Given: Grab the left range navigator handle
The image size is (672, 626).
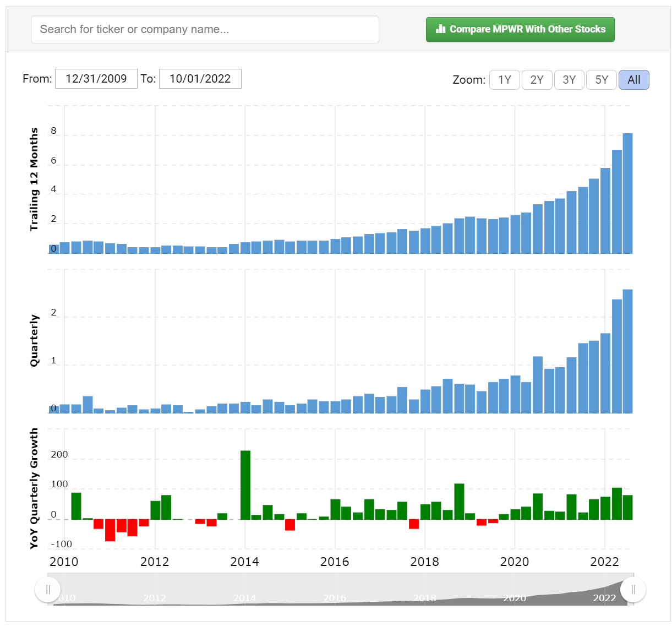Looking at the screenshot, I should 48,590.
